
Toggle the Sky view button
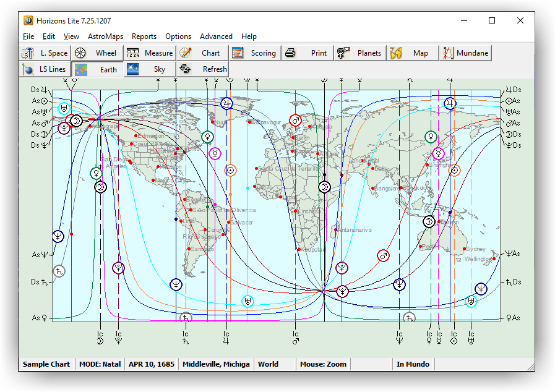(x=150, y=69)
